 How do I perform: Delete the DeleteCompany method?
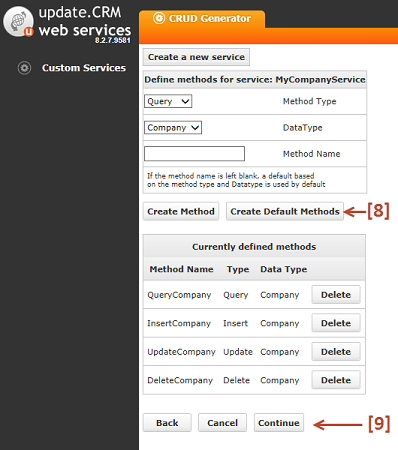point(336,380)
